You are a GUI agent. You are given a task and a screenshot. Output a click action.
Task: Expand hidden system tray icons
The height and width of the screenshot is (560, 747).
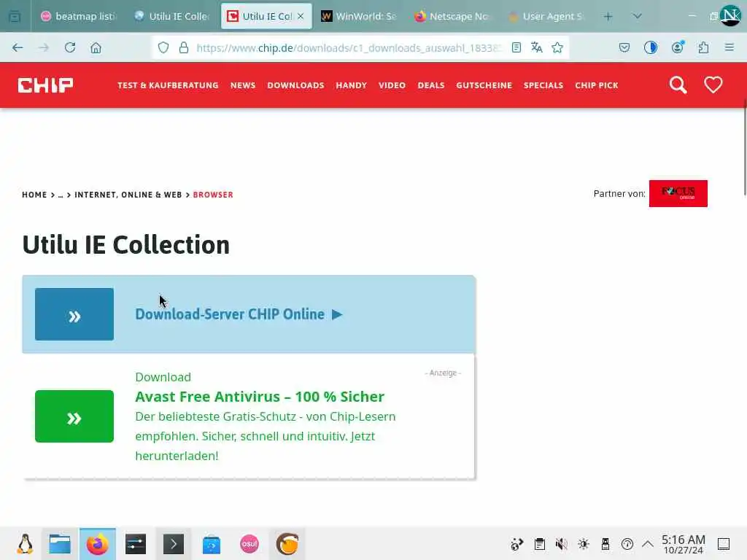click(x=648, y=544)
